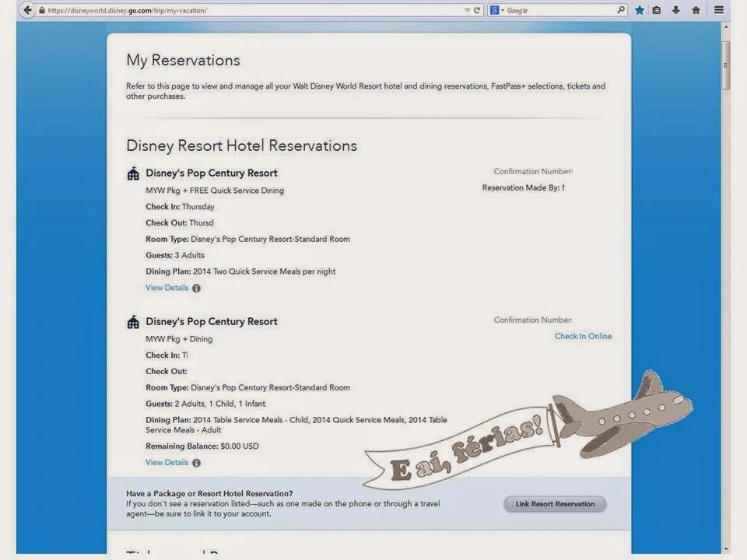Viewport: 747px width, 560px height.
Task: Go to the browser home page icon
Action: pyautogui.click(x=696, y=10)
